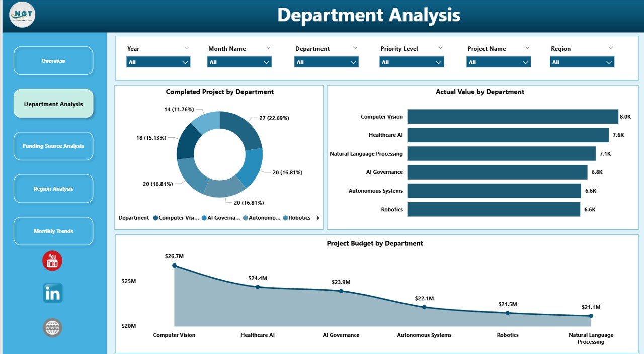Open the Overview page

click(53, 60)
